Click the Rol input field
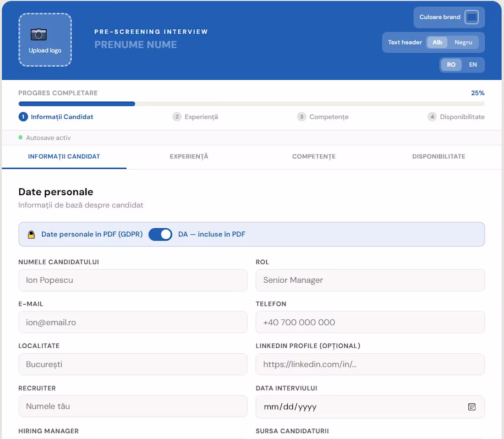 click(x=370, y=280)
